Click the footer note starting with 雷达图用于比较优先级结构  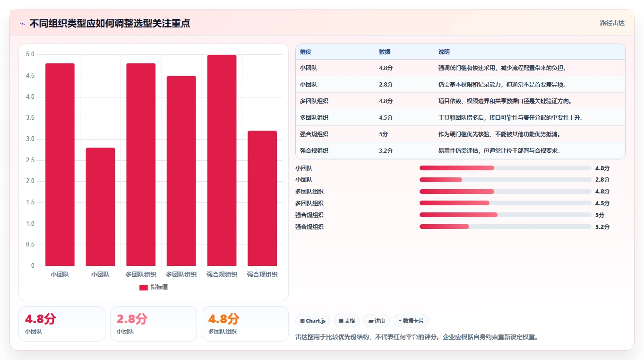(417, 337)
